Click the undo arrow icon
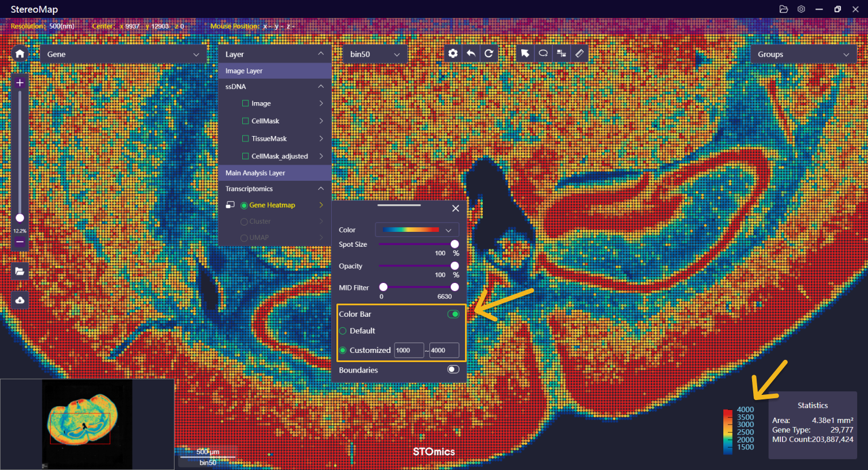868x470 pixels. (471, 53)
